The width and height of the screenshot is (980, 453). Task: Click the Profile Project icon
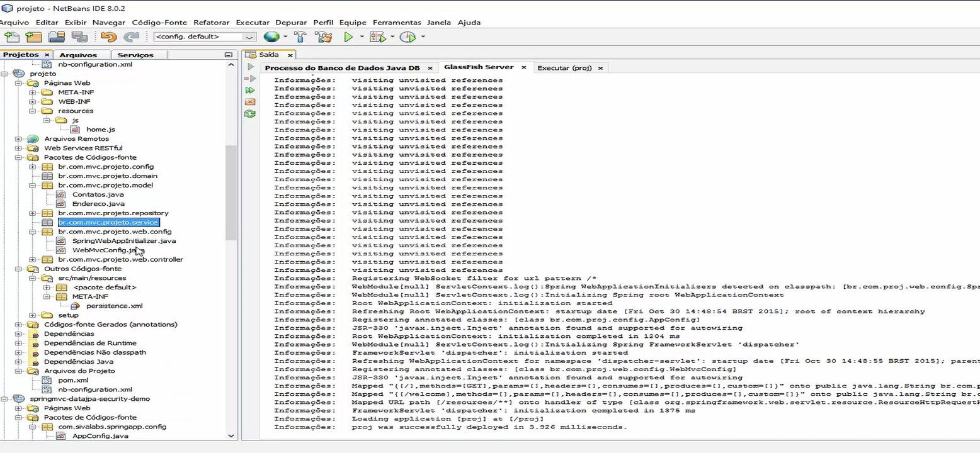pyautogui.click(x=408, y=37)
